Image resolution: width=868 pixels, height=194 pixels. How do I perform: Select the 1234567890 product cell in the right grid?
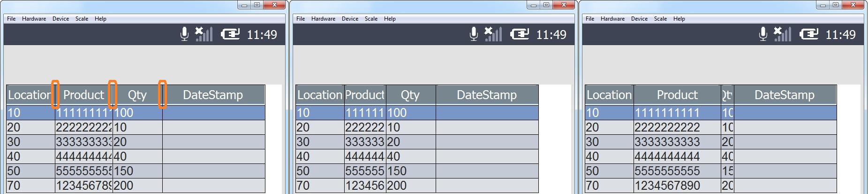pos(667,186)
